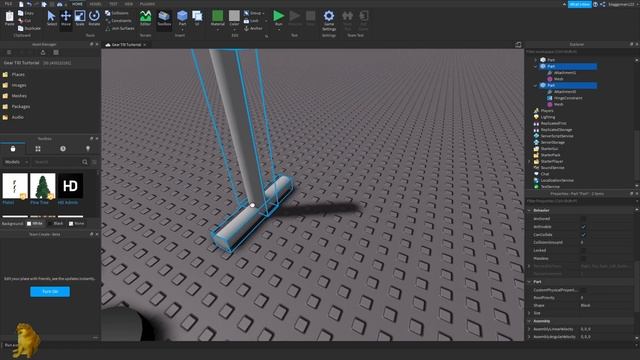Expand AssemblyLinearVelocity property
The image size is (640, 360).
529,329
